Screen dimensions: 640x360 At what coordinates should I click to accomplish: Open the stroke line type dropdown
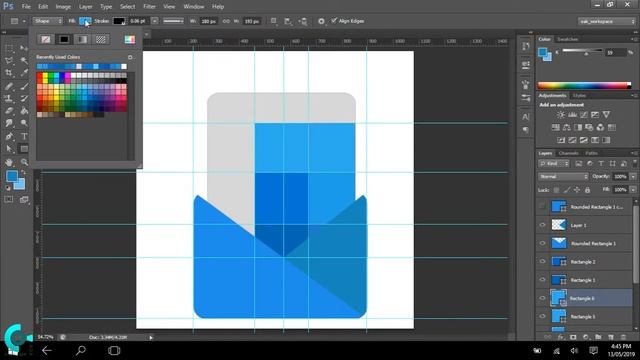point(173,21)
